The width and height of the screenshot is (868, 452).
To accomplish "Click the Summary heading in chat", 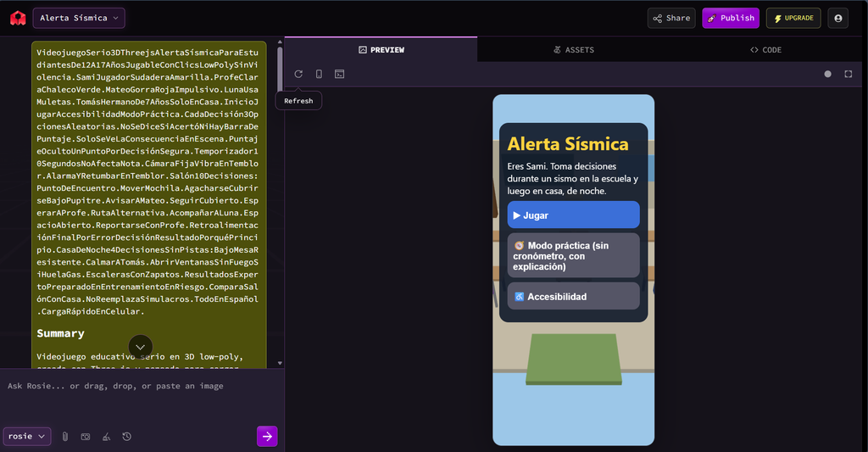I will pyautogui.click(x=60, y=333).
